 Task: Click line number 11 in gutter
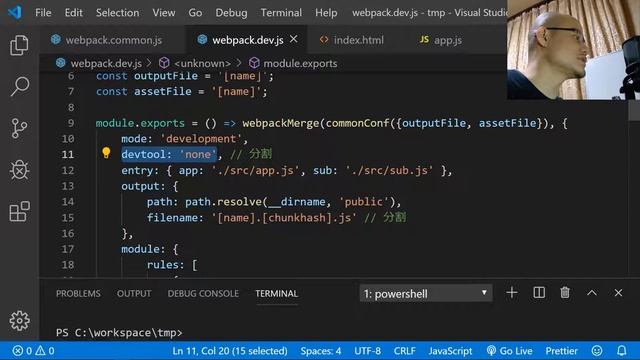[x=68, y=154]
